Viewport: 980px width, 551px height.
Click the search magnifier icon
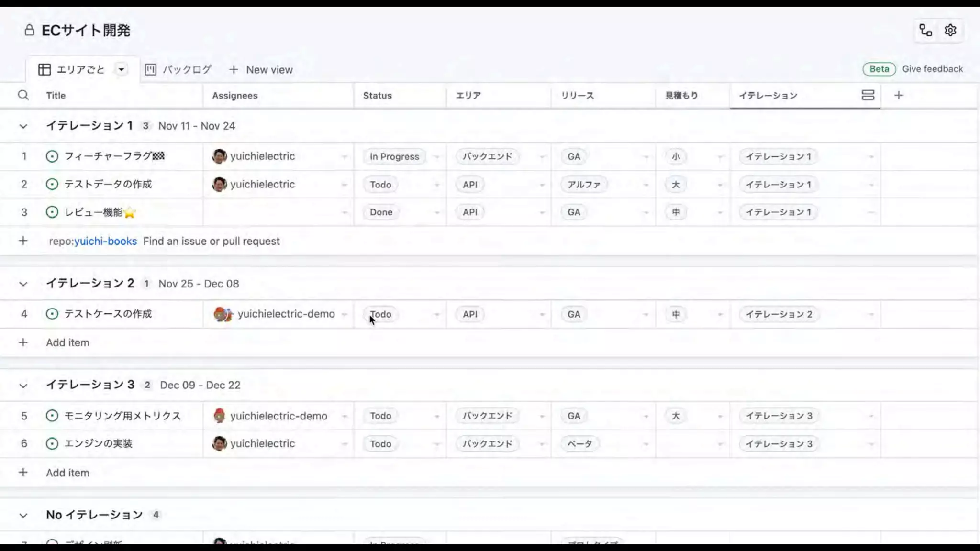pos(23,95)
